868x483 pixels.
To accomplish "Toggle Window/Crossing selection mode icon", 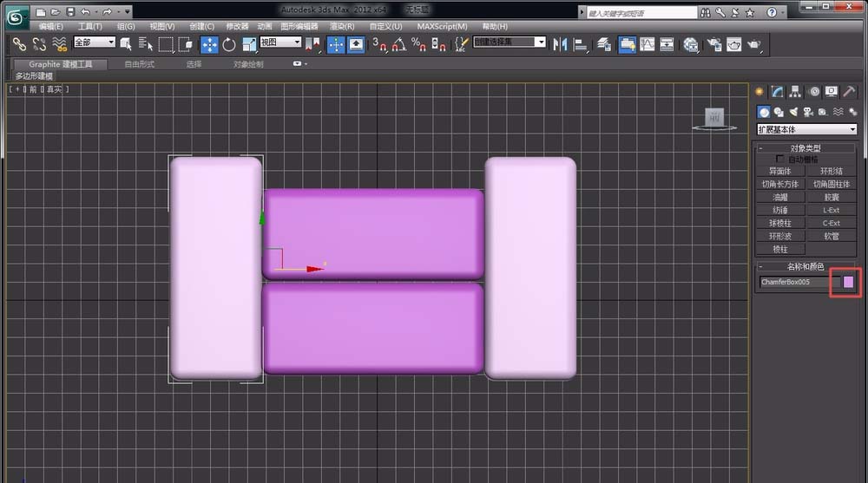I will pyautogui.click(x=186, y=44).
